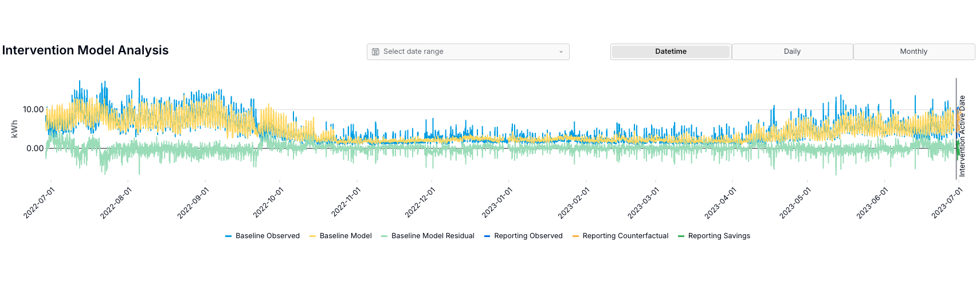Toggle Baseline Model series in legend

(346, 236)
